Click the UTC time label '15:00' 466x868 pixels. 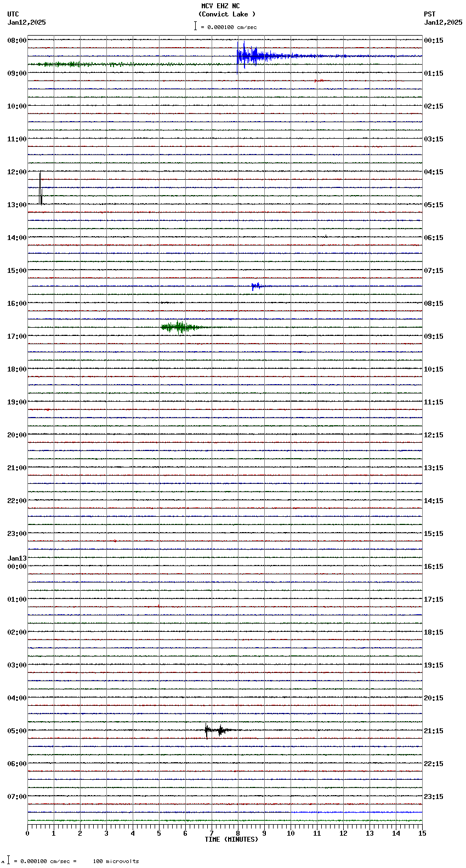pos(17,271)
